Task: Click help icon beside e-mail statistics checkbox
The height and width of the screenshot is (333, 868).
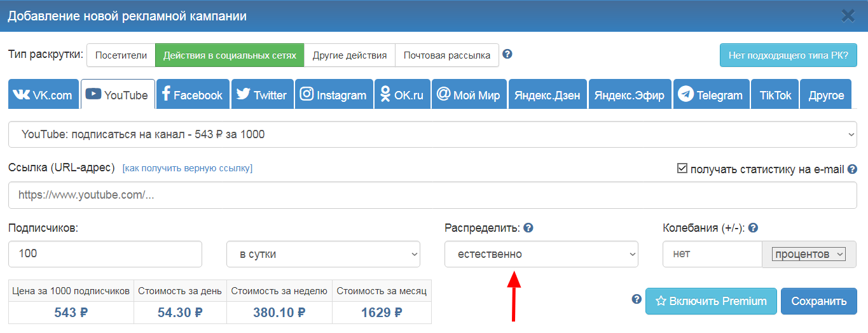Action: (852, 169)
